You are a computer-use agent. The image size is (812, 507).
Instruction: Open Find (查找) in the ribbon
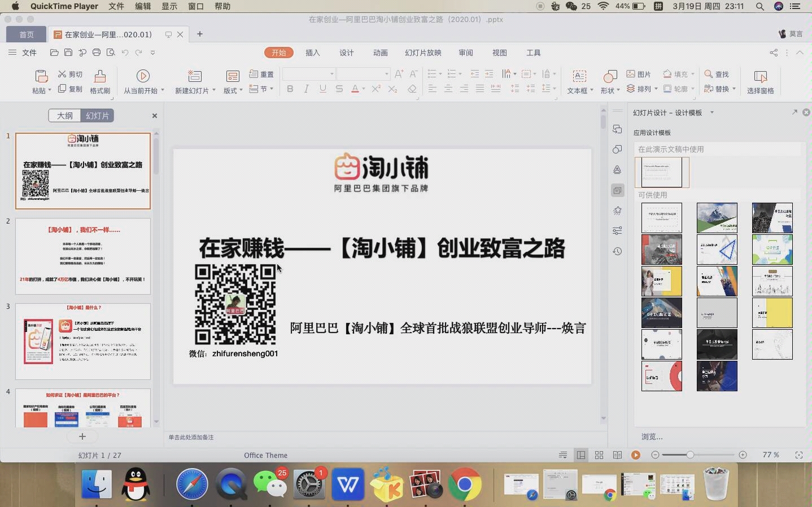(717, 73)
